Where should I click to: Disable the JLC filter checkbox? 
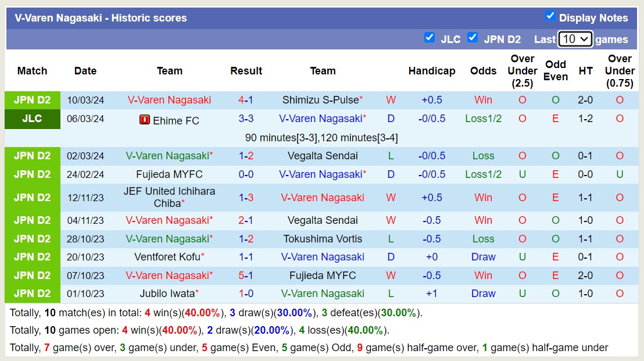[430, 38]
